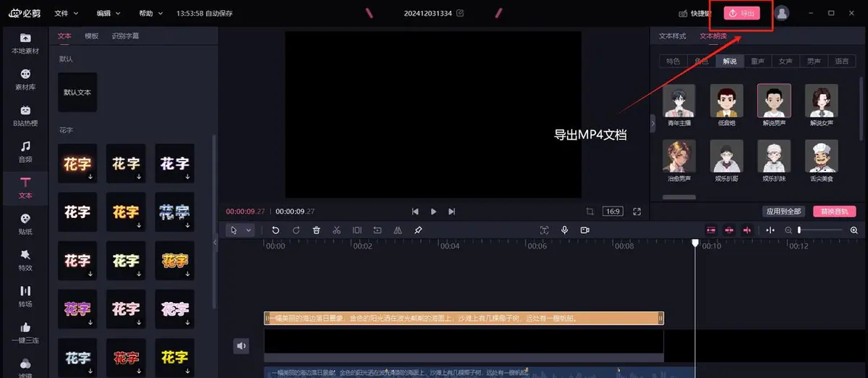Start voice recording with microphone icon
868x378 pixels.
point(565,230)
